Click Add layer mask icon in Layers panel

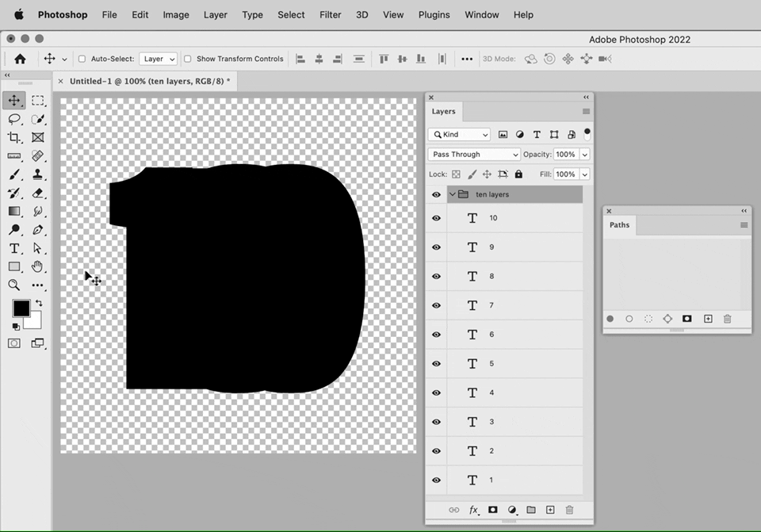pyautogui.click(x=492, y=510)
